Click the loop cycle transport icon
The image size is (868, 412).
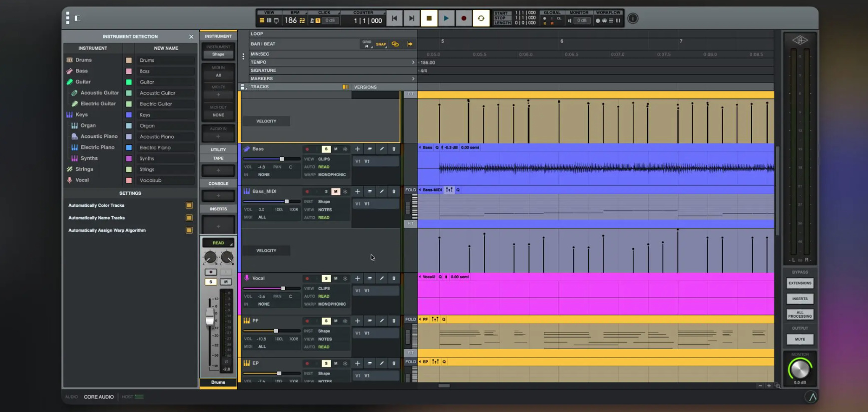[x=481, y=18]
